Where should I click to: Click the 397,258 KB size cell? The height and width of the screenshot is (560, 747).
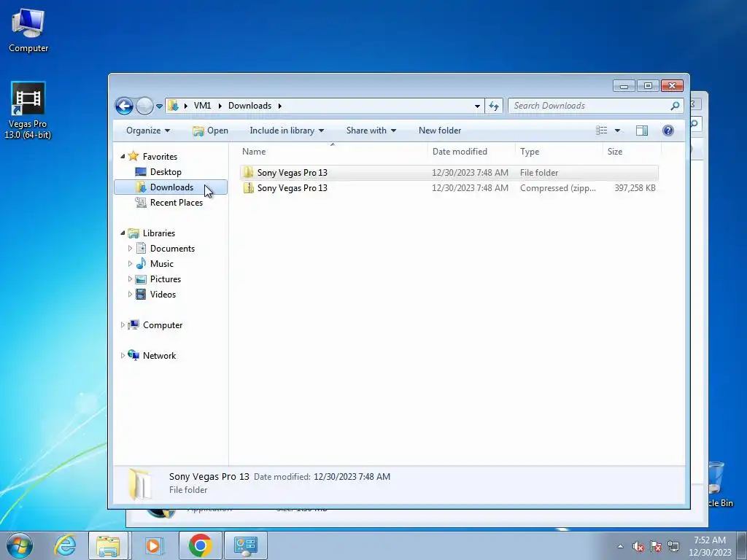(x=635, y=188)
